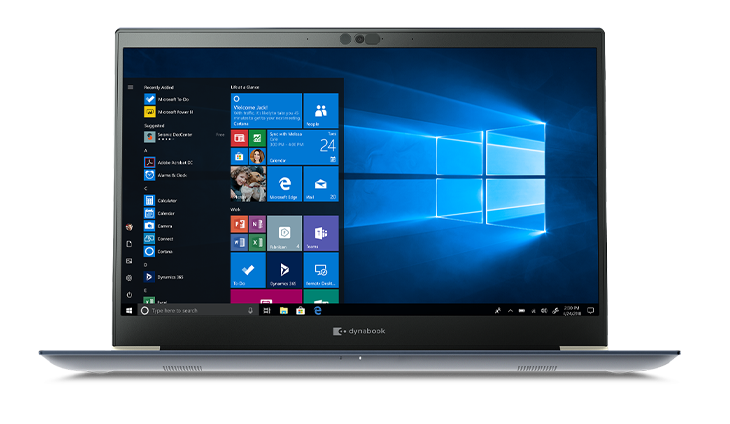Click the People icon in system tray
Screen dimensions: 730x424
coord(498,310)
